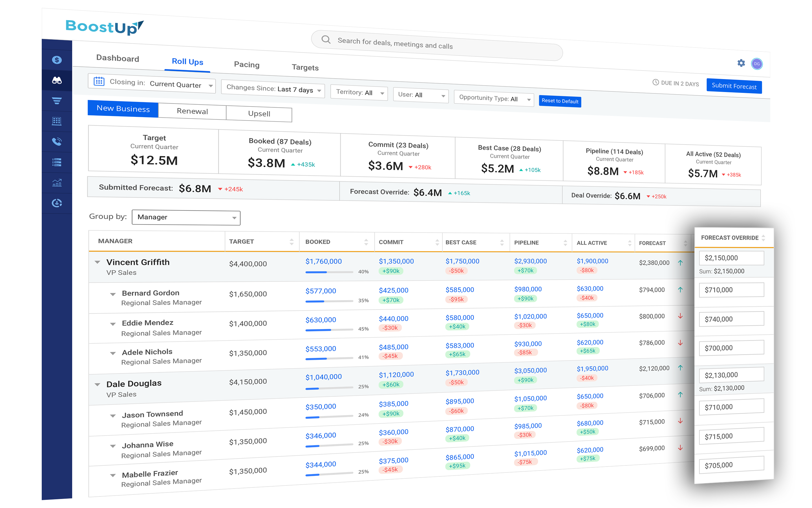
Task: Select the Upsell segment
Action: coord(259,113)
